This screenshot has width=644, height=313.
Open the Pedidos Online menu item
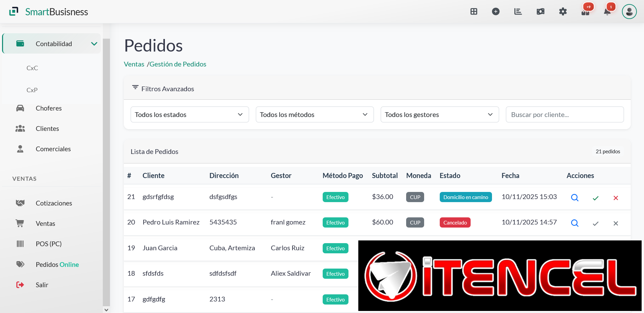coord(57,264)
